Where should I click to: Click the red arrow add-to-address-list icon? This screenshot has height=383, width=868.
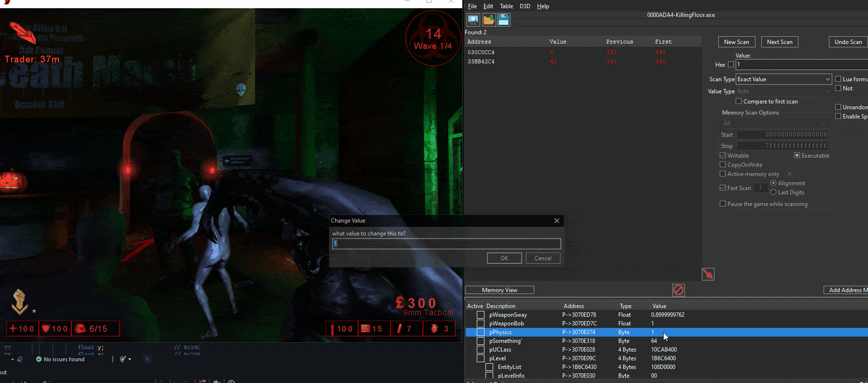708,274
